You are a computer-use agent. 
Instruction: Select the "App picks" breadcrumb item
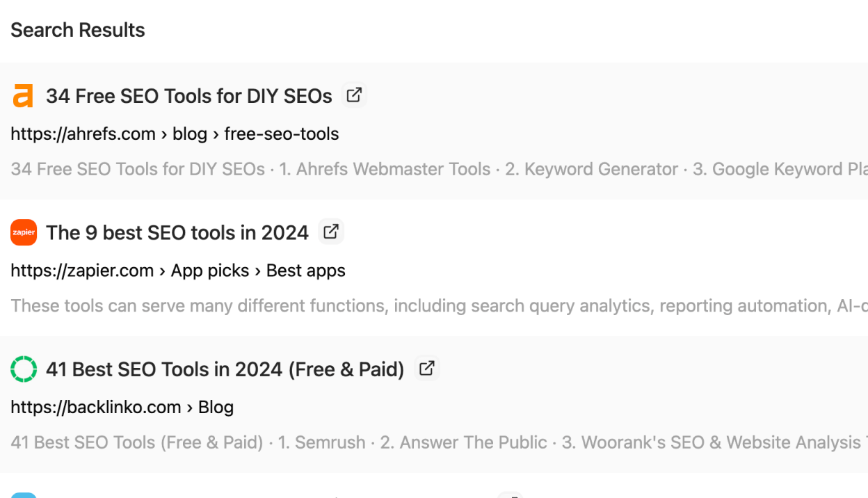click(x=209, y=271)
